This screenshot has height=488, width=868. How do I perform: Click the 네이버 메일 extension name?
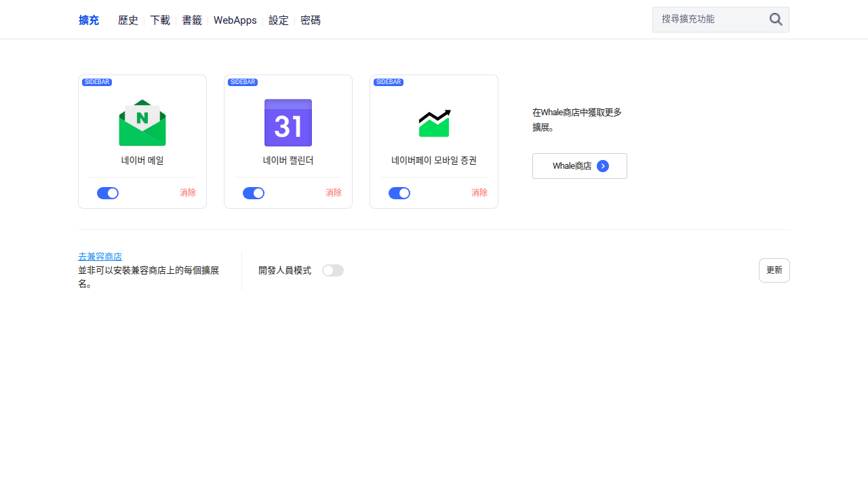point(142,161)
